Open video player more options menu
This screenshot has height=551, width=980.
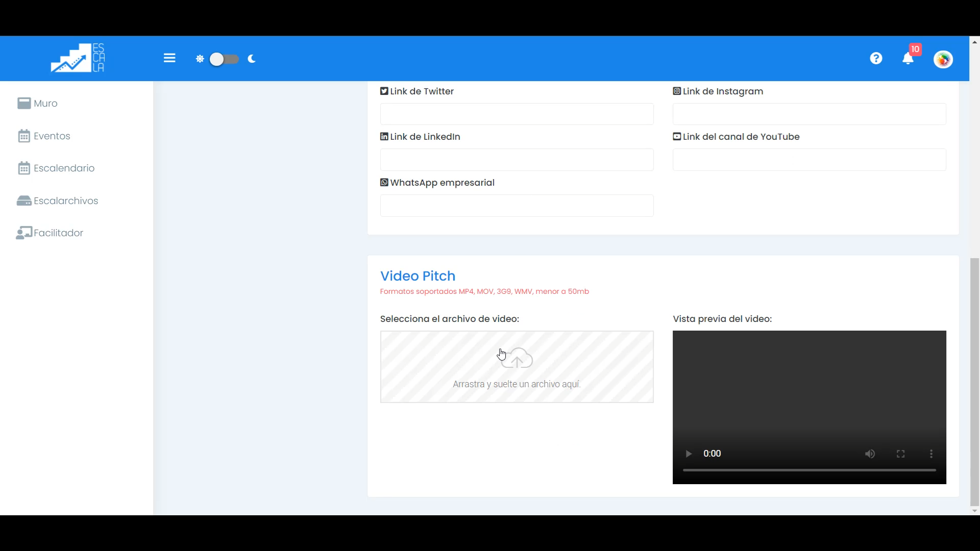click(x=931, y=454)
